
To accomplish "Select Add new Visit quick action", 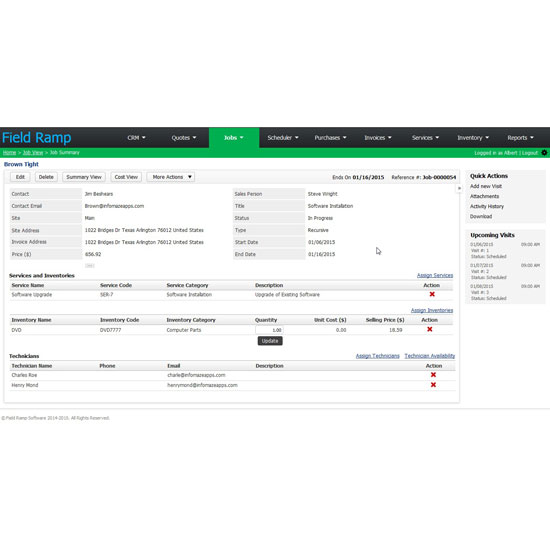I will (x=486, y=186).
